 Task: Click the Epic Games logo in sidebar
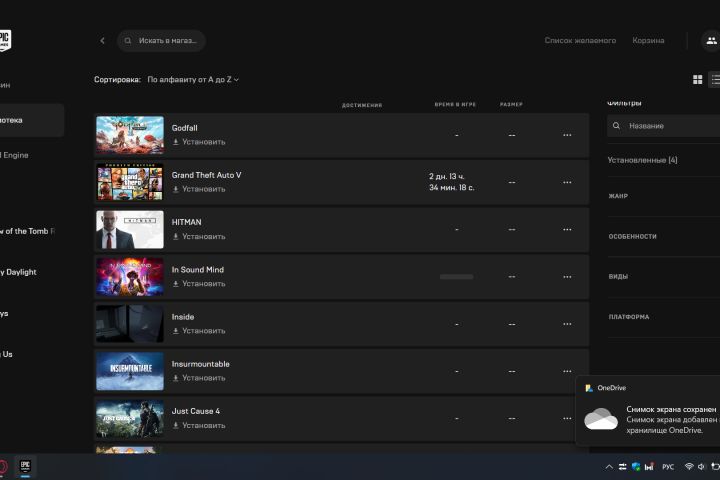pyautogui.click(x=5, y=40)
